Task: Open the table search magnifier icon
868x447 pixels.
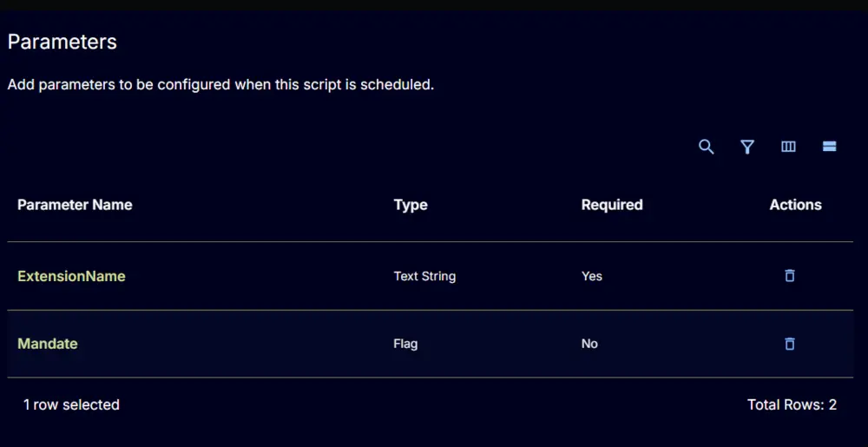Action: coord(706,147)
